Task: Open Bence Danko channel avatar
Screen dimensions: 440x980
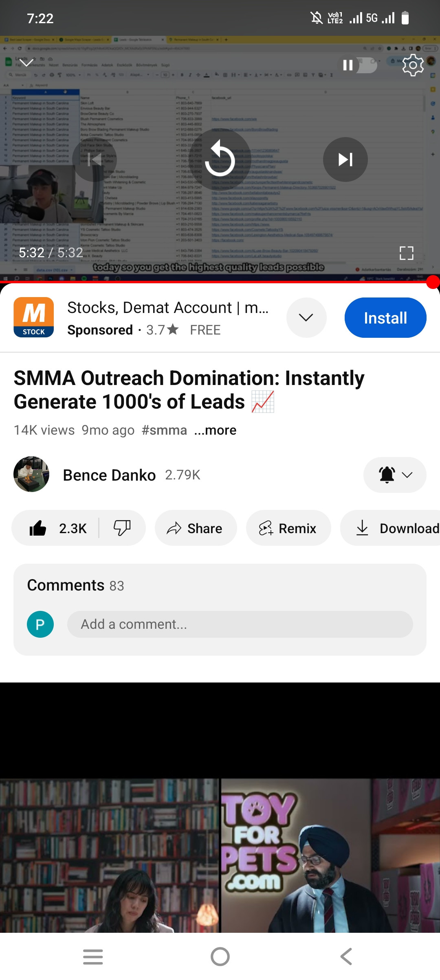Action: click(x=31, y=474)
